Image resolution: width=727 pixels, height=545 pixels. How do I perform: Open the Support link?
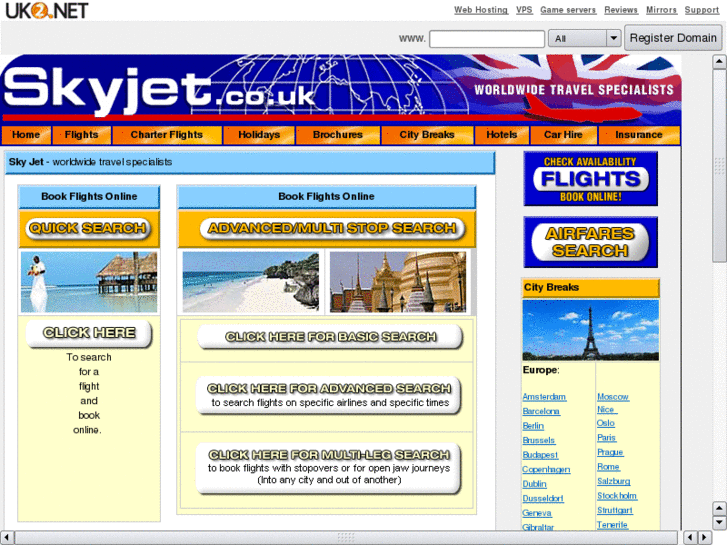tap(701, 10)
